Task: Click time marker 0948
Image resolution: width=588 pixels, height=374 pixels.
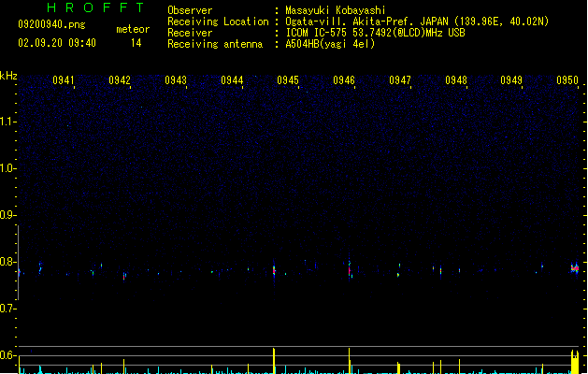Action: [x=456, y=80]
